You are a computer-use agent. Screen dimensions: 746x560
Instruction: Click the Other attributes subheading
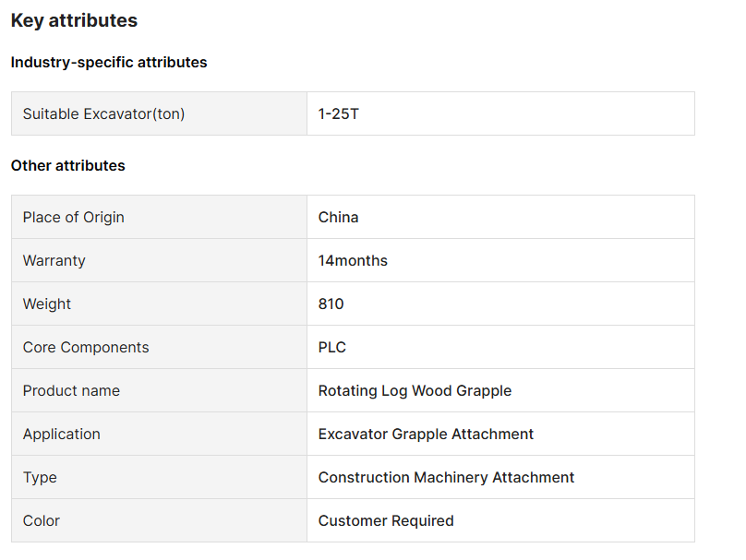67,166
